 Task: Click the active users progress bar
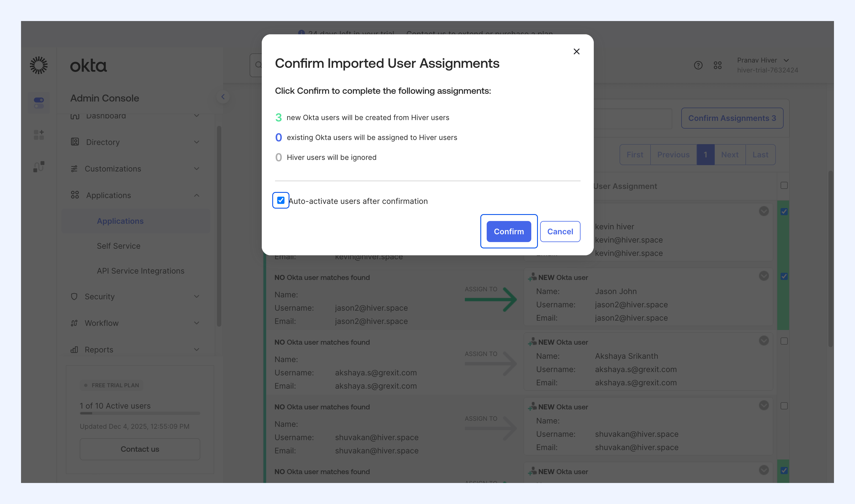pyautogui.click(x=140, y=413)
